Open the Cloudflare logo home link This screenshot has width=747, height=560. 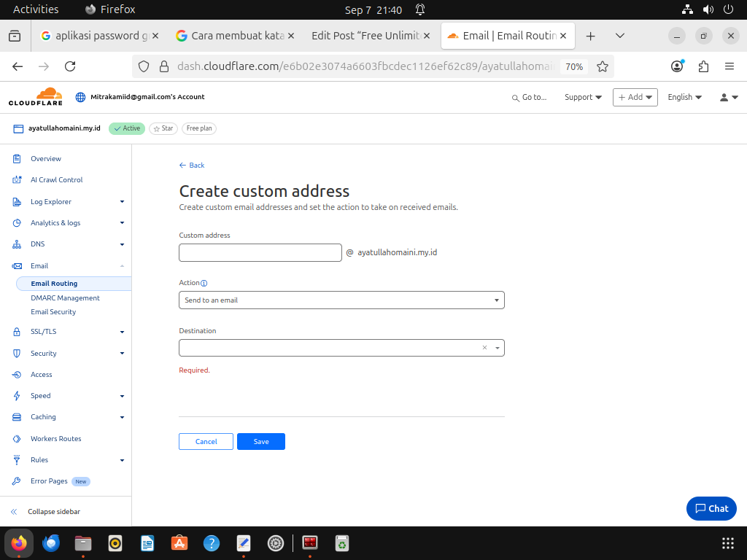(x=36, y=97)
